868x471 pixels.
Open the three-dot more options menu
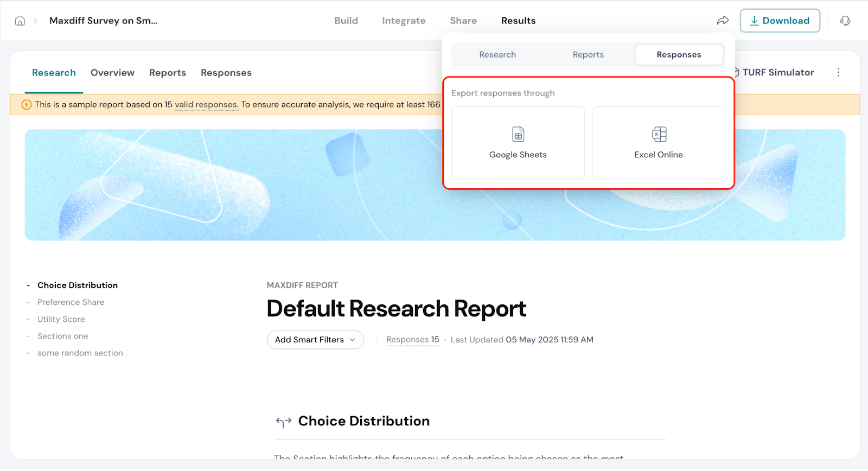point(838,73)
